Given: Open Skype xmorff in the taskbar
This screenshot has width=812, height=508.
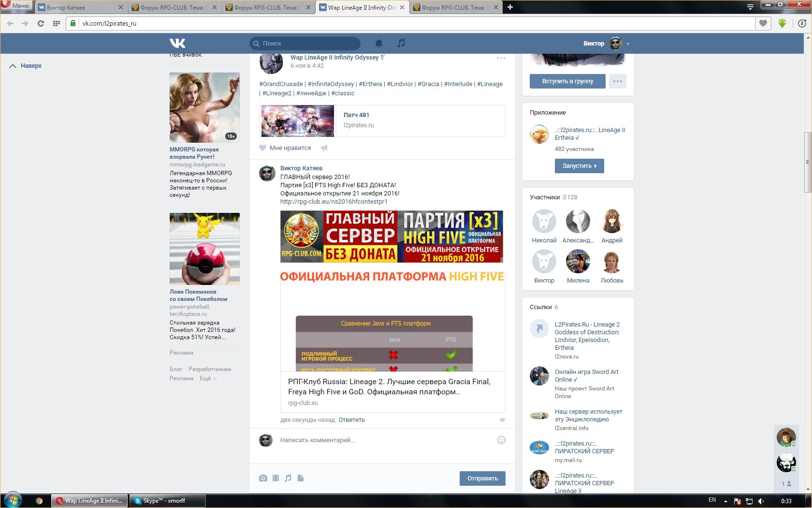Looking at the screenshot, I should click(167, 501).
